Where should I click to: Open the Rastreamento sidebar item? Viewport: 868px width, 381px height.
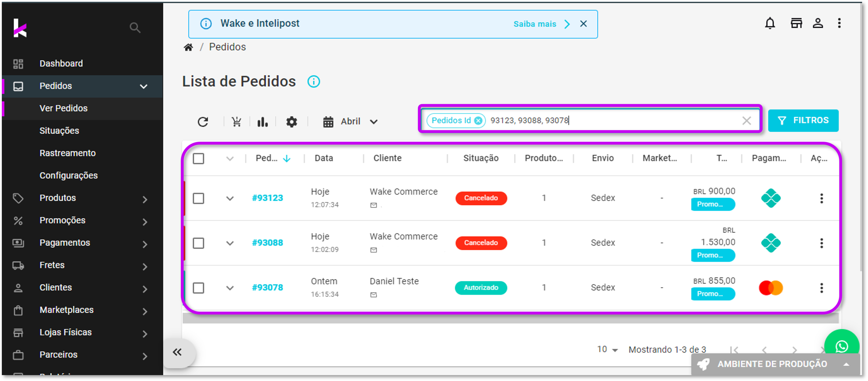click(67, 153)
